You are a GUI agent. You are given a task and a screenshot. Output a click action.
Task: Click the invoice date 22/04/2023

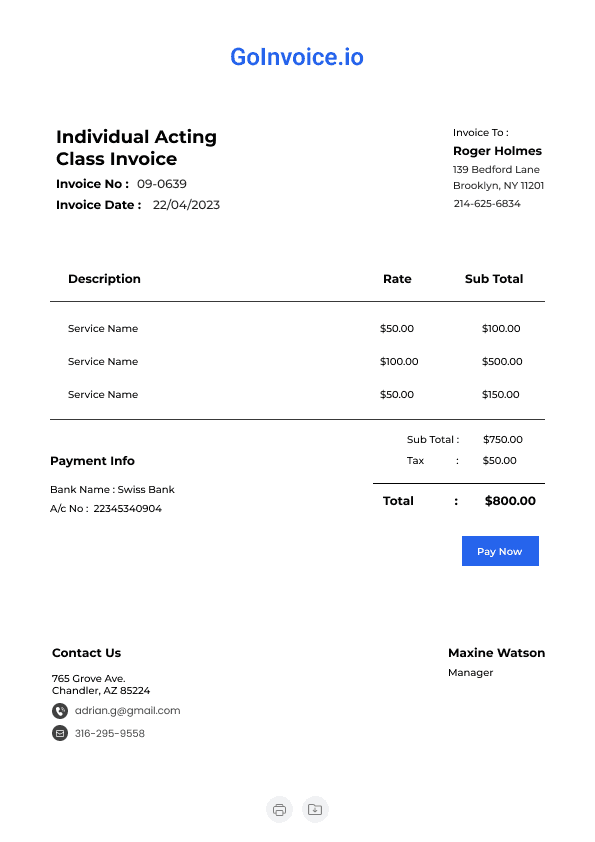[x=186, y=205]
